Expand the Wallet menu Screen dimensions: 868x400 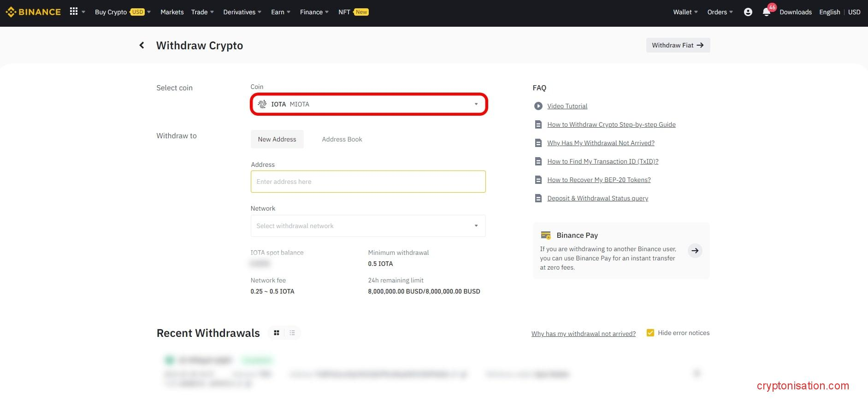pyautogui.click(x=685, y=12)
